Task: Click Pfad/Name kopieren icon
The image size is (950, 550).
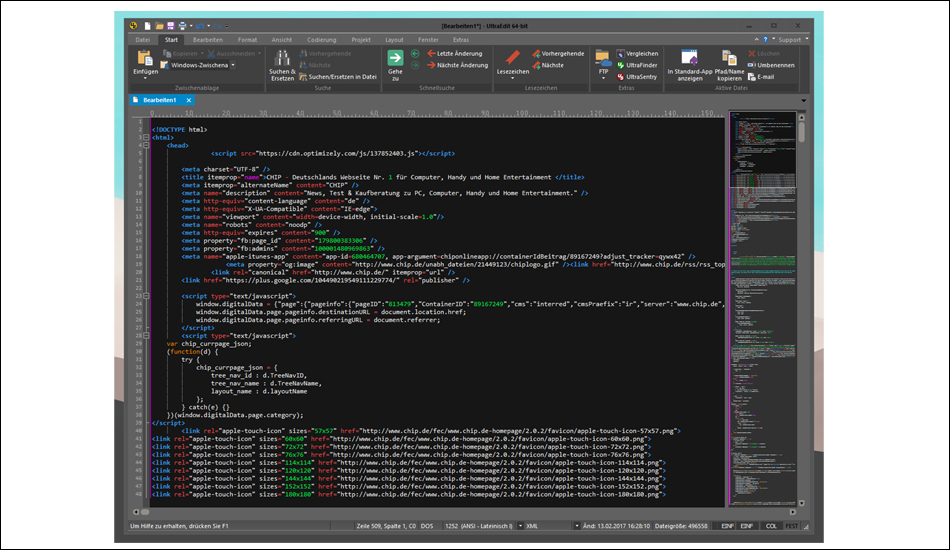Action: (x=729, y=58)
